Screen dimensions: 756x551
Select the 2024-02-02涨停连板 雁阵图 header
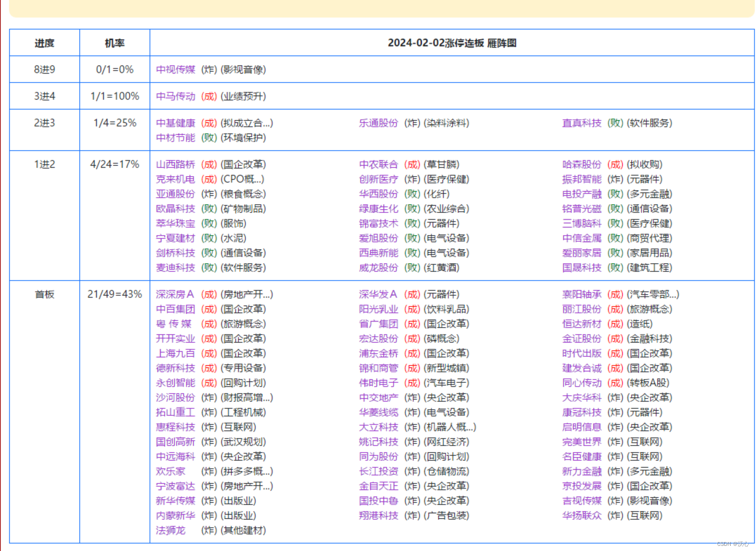(452, 43)
